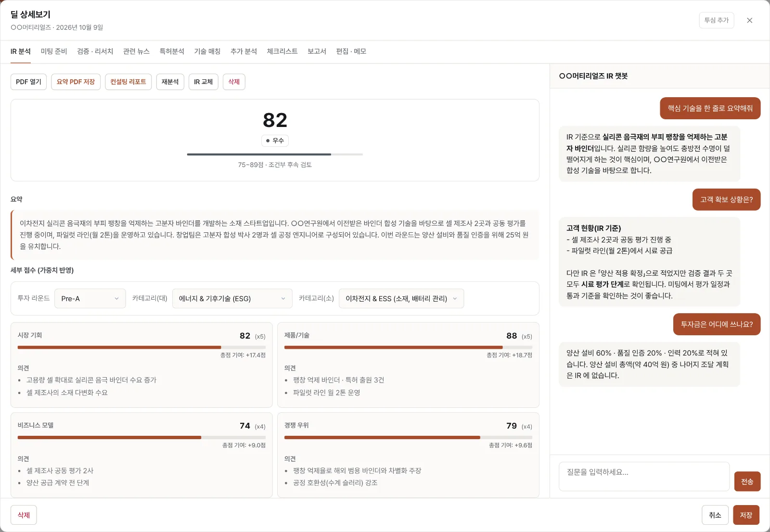Switch to the 추가 분석 tab

point(244,51)
